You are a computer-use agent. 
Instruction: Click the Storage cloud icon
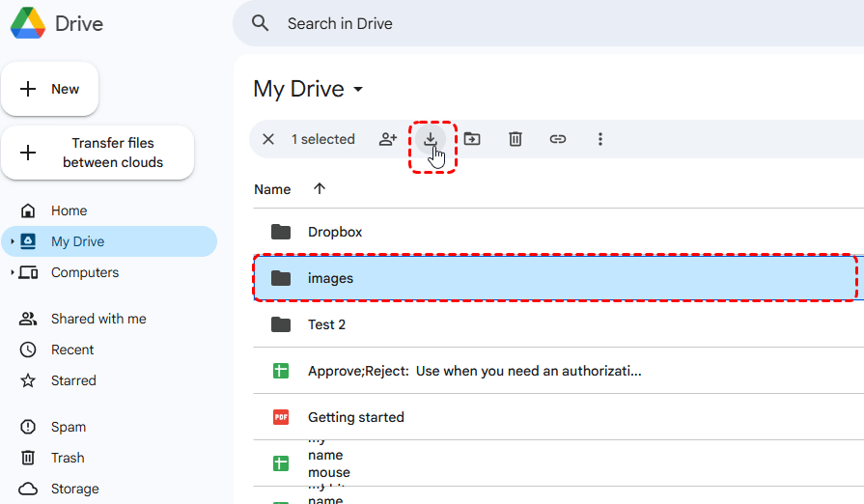click(x=28, y=489)
